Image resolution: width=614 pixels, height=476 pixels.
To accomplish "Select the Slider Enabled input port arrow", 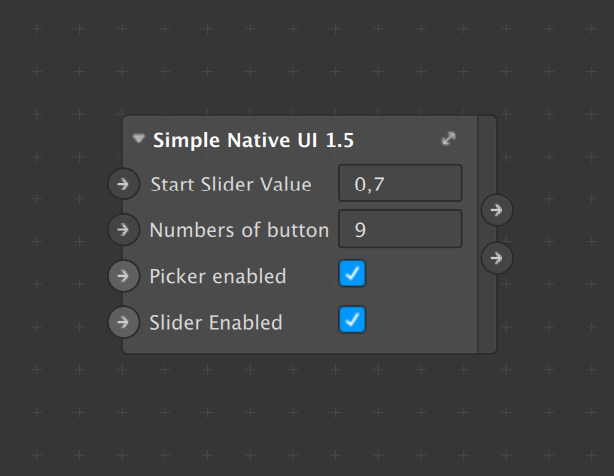I will [123, 322].
